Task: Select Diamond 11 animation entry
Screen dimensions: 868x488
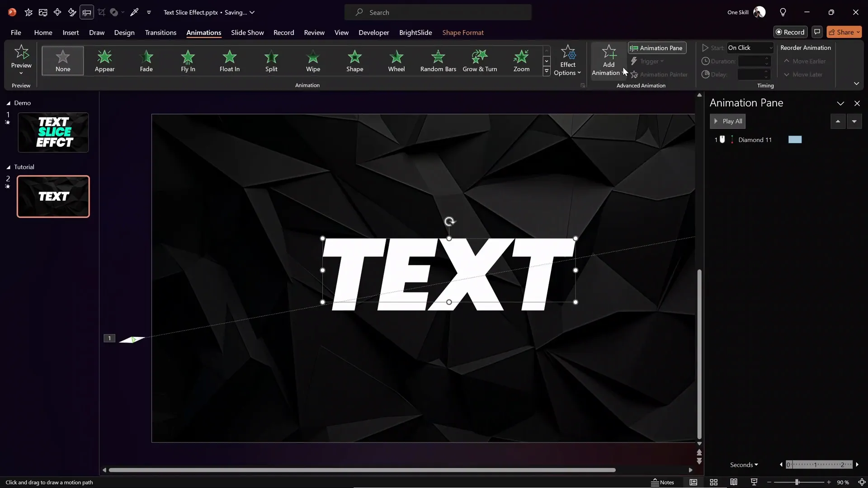Action: click(755, 140)
